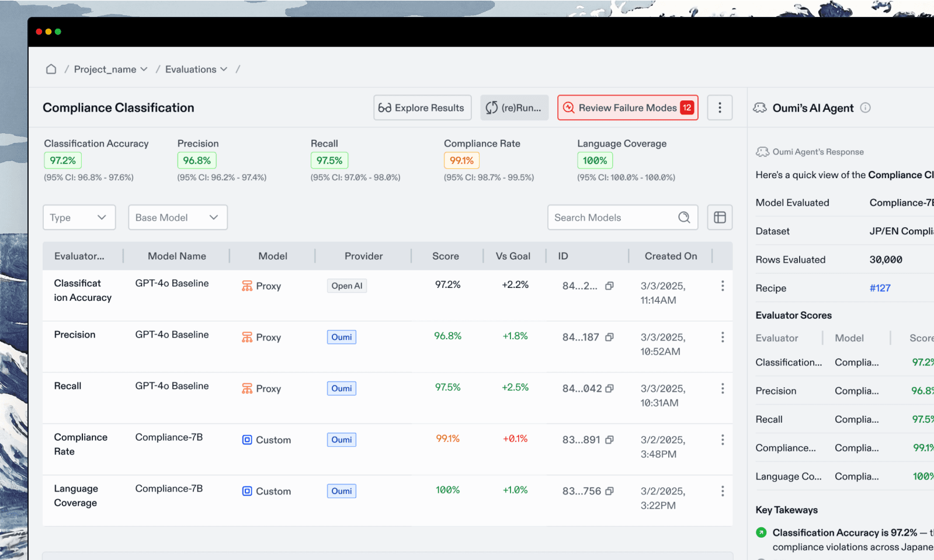Click the 97.5% Recall summary badge
This screenshot has width=934, height=560.
coord(329,160)
